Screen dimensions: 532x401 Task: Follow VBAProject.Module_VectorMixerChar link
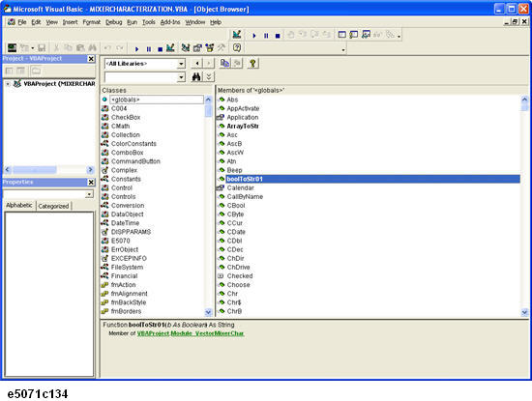click(x=191, y=333)
